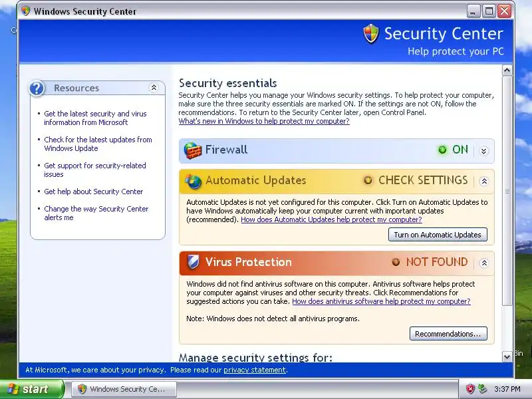Click the Automatic Updates globe icon
The image size is (532, 399).
coord(193,181)
